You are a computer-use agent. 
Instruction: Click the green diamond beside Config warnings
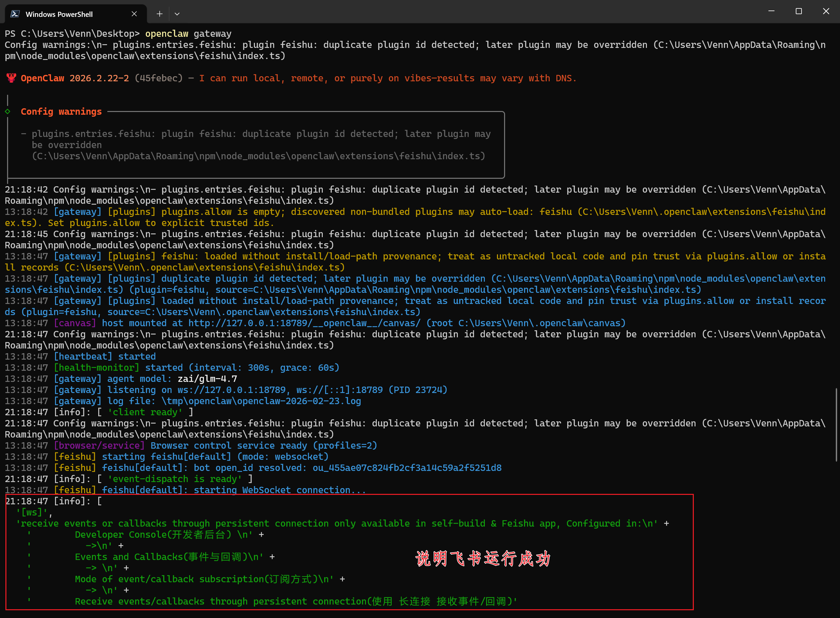coord(7,111)
